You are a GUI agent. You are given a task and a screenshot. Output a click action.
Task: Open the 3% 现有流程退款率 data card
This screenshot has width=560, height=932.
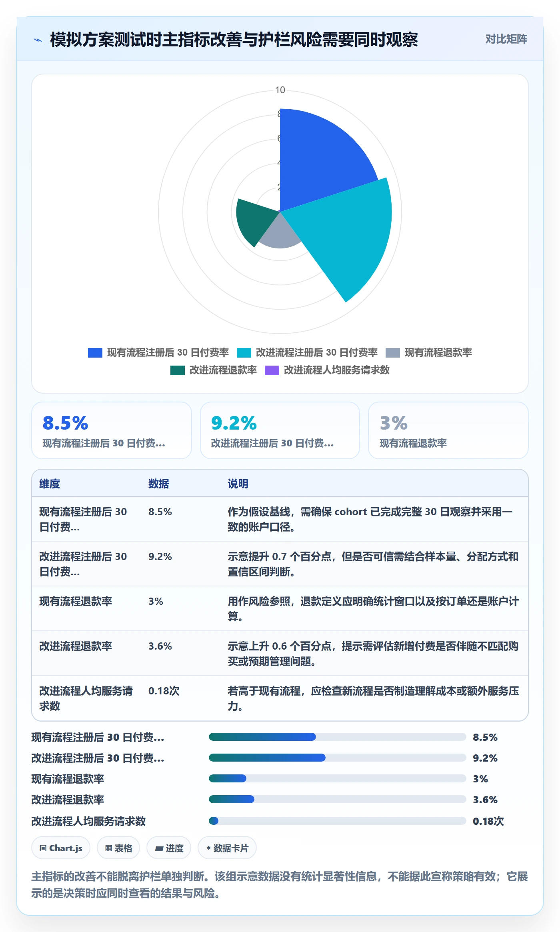[x=448, y=430]
